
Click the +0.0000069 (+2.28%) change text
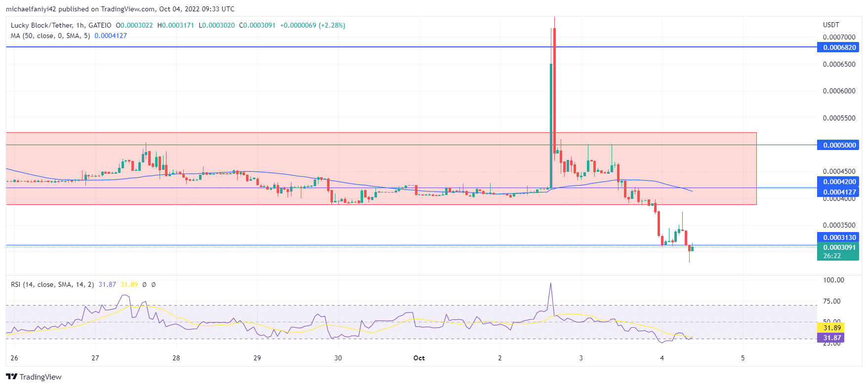pyautogui.click(x=313, y=25)
